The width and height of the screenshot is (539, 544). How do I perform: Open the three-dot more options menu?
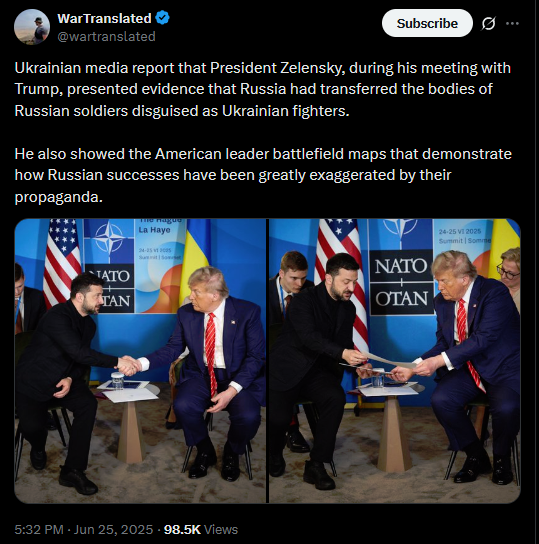pyautogui.click(x=512, y=23)
